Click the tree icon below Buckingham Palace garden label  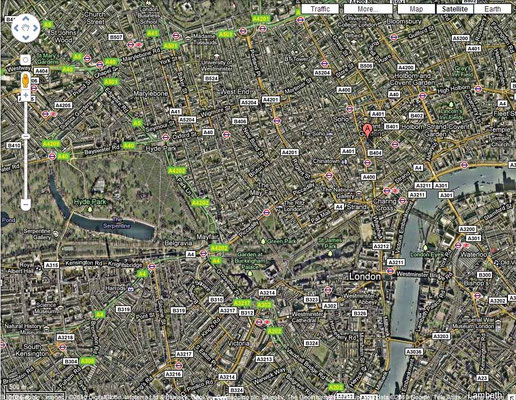click(x=250, y=274)
